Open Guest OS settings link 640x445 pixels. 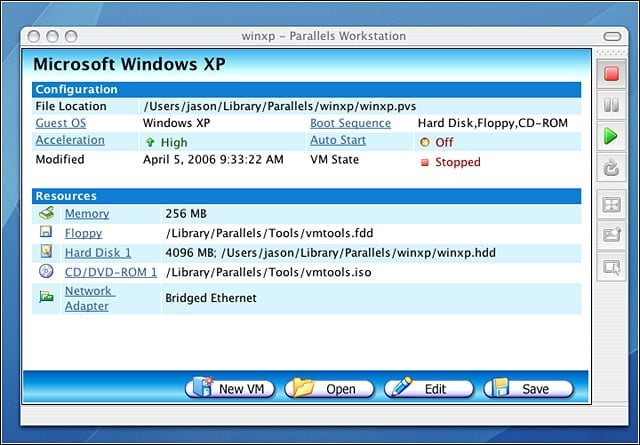tap(61, 123)
